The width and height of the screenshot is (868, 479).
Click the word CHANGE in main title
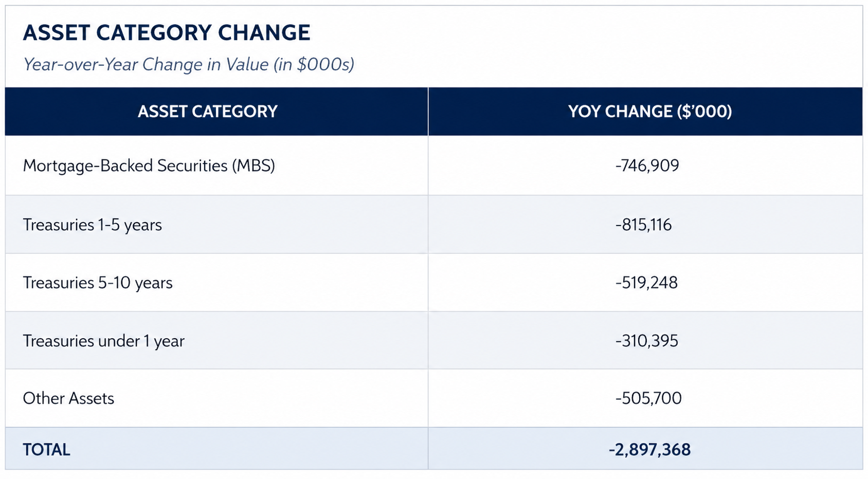(x=264, y=33)
